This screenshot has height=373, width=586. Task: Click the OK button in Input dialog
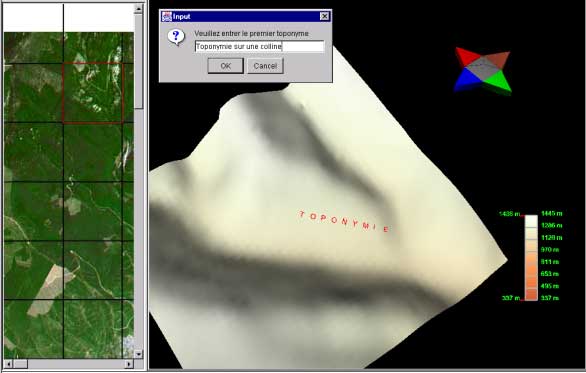coord(225,66)
